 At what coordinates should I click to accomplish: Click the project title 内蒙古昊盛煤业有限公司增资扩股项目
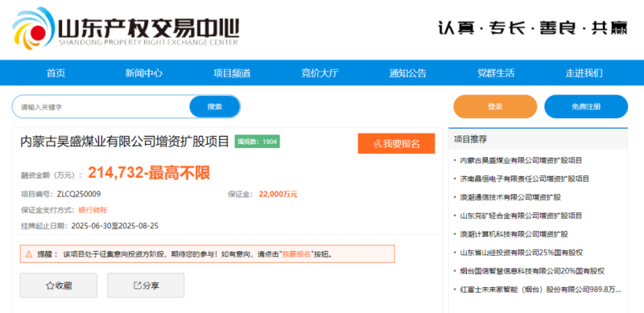click(x=125, y=142)
